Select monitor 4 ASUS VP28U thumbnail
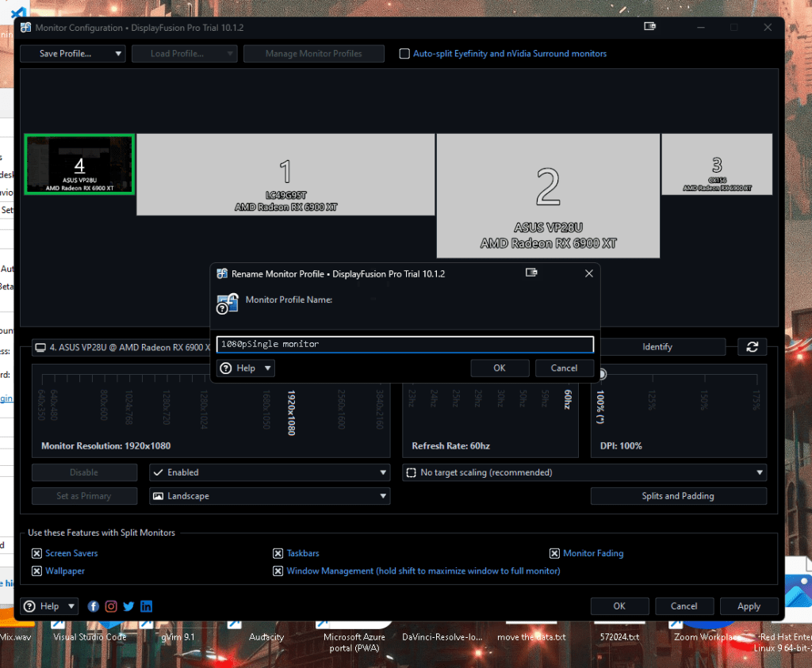The height and width of the screenshot is (668, 812). click(x=79, y=165)
